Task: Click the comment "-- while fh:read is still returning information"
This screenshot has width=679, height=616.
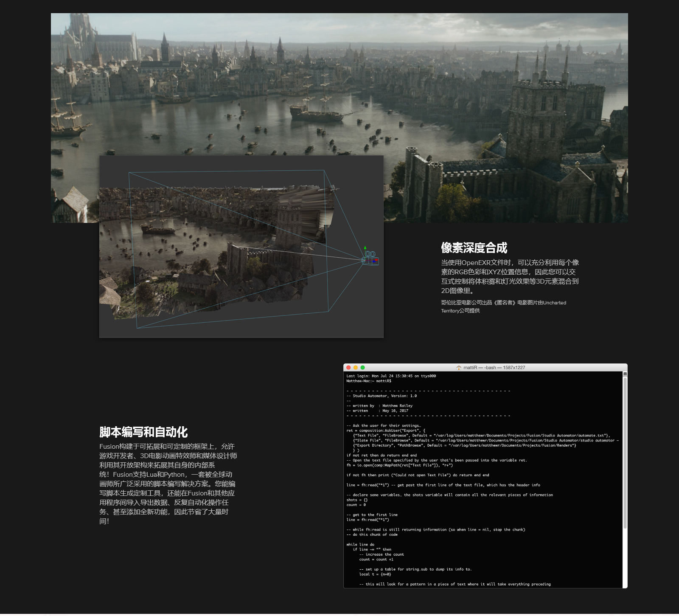Action: 436,529
